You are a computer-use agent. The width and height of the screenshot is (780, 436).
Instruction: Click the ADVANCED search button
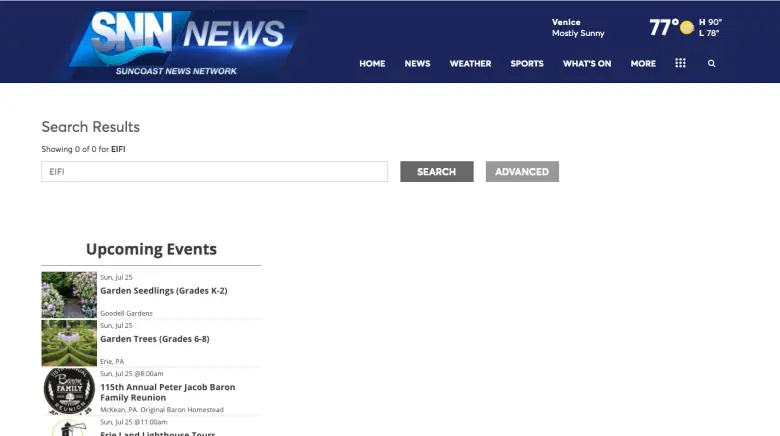click(522, 171)
